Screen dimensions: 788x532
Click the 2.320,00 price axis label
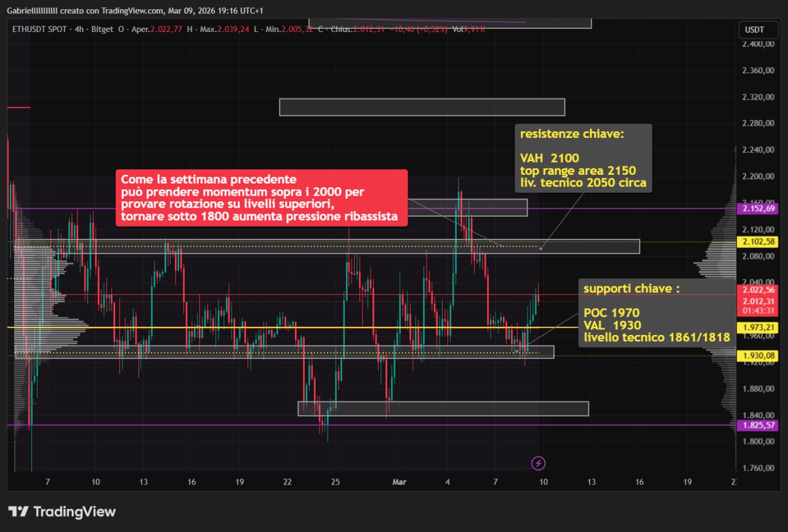tap(757, 97)
